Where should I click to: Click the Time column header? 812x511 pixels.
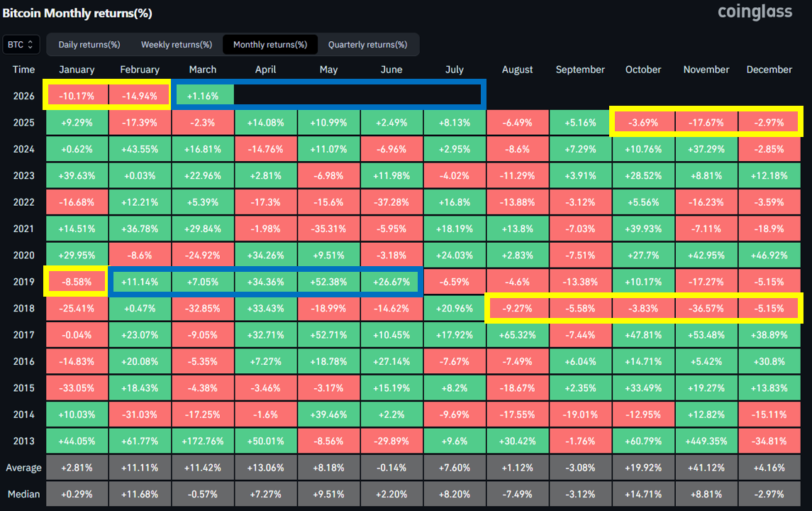(23, 70)
